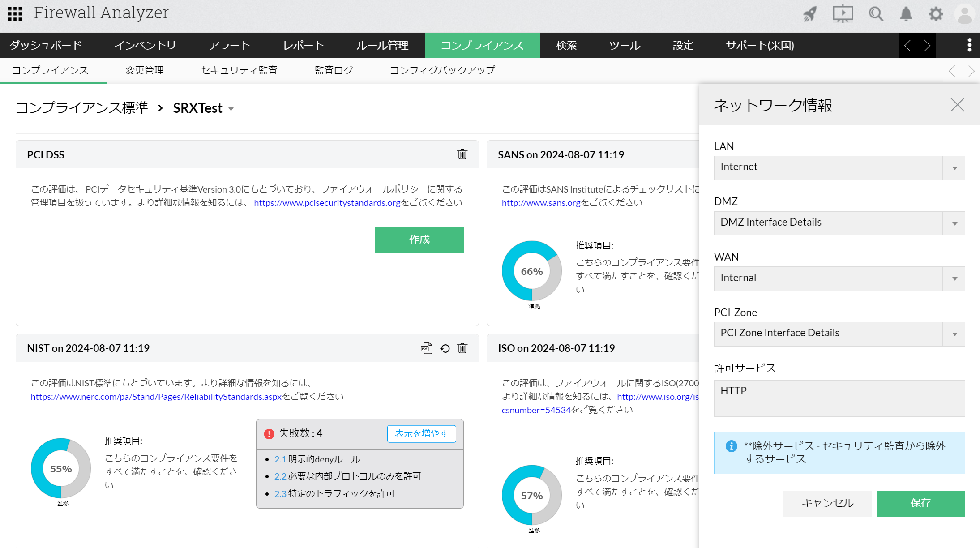Click the 許可サービス HTTP input field
The height and width of the screenshot is (548, 980).
coord(839,398)
